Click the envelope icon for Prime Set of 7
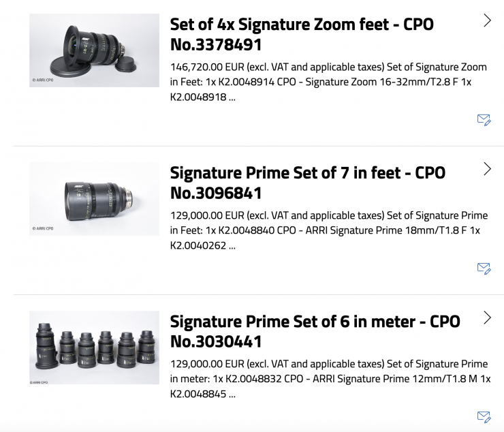The image size is (504, 432). click(x=484, y=268)
